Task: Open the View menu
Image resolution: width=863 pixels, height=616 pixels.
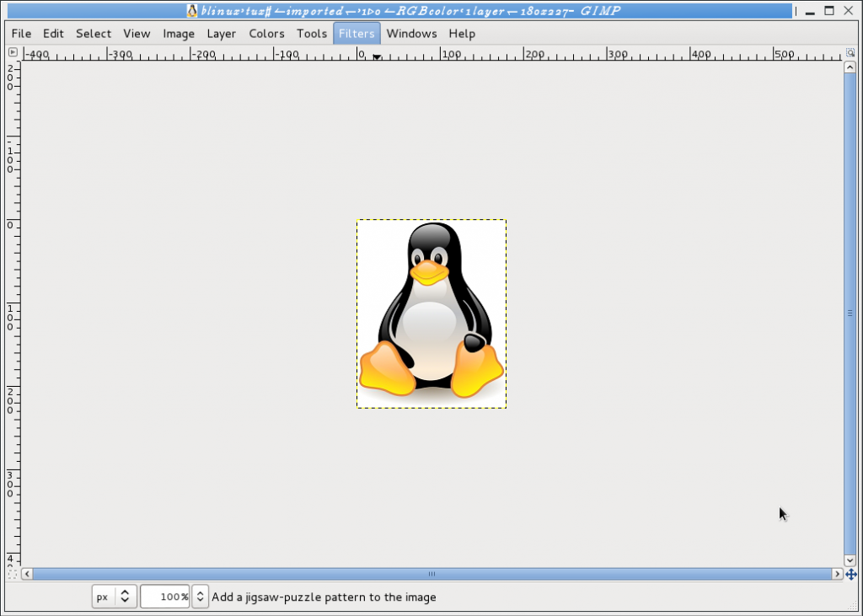Action: pyautogui.click(x=137, y=34)
